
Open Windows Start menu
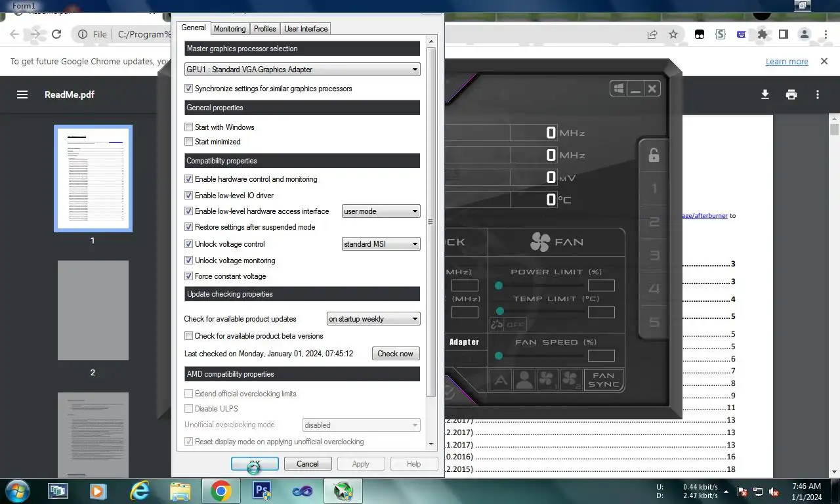(16, 491)
